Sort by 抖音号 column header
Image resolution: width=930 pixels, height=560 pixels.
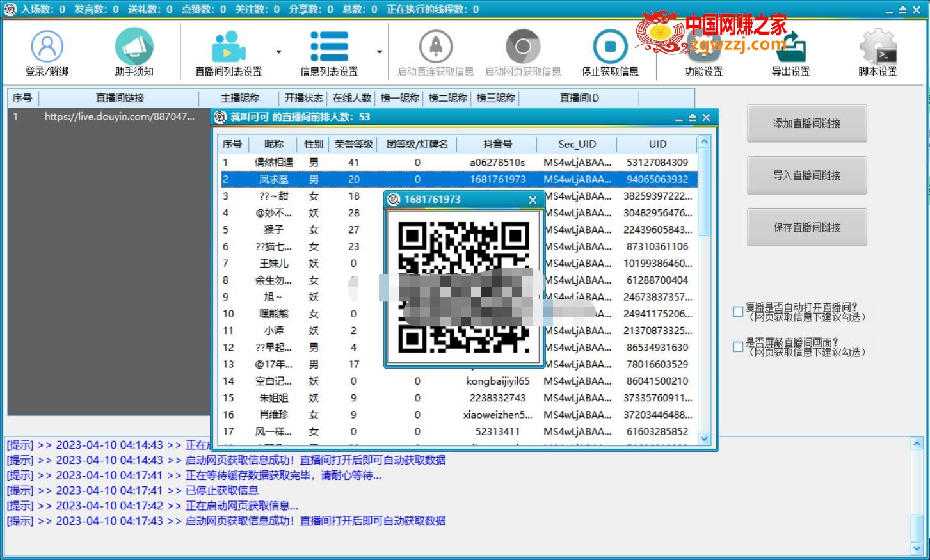click(497, 144)
